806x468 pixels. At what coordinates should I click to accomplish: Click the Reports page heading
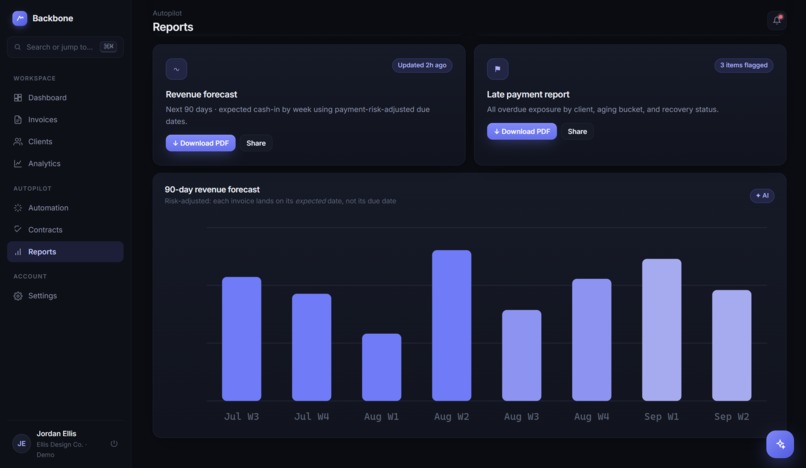(x=173, y=27)
